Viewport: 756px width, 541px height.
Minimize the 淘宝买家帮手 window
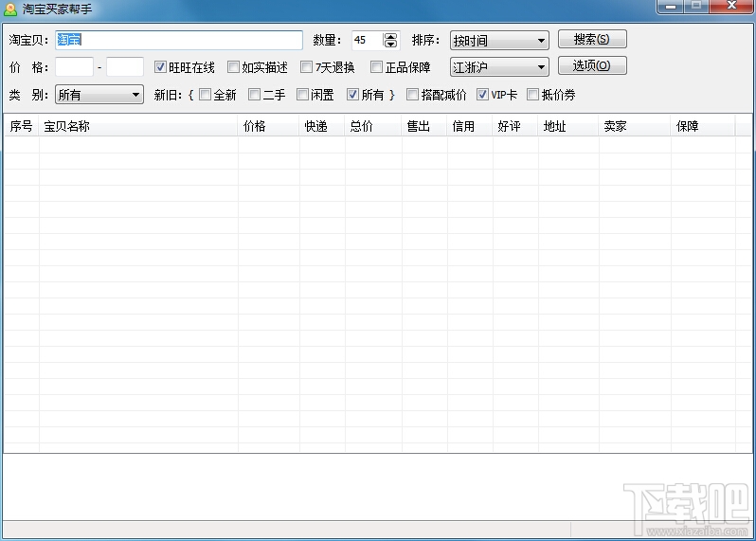pyautogui.click(x=670, y=7)
